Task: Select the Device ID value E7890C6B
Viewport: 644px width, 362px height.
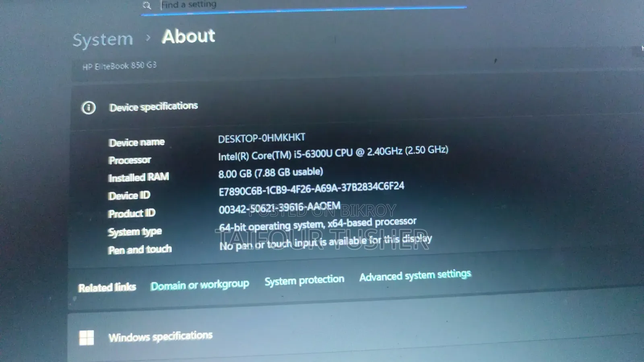Action: tap(312, 189)
